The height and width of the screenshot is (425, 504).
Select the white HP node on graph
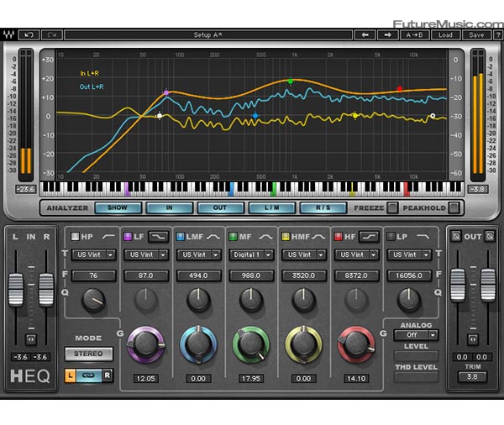pyautogui.click(x=160, y=116)
